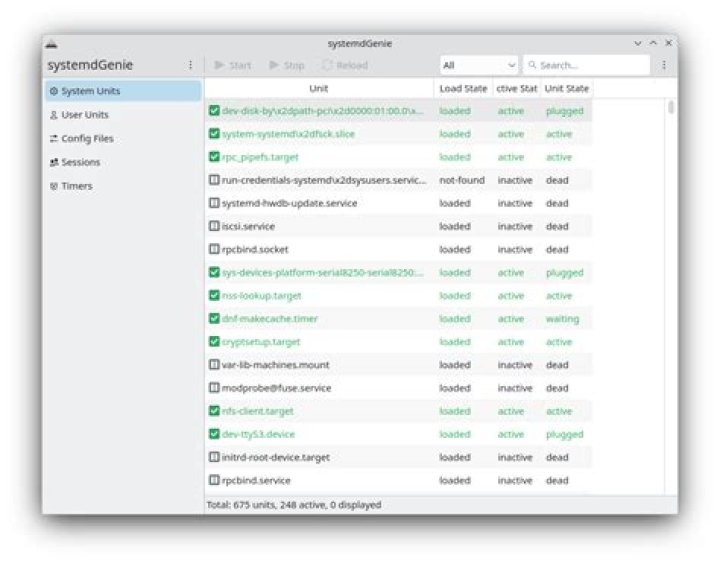Switch to the User Units page
The height and width of the screenshot is (564, 720).
pos(123,115)
